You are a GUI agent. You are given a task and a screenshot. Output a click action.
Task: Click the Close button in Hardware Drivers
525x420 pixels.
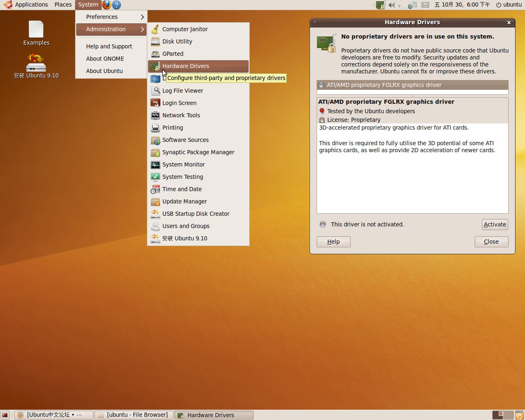pyautogui.click(x=491, y=242)
